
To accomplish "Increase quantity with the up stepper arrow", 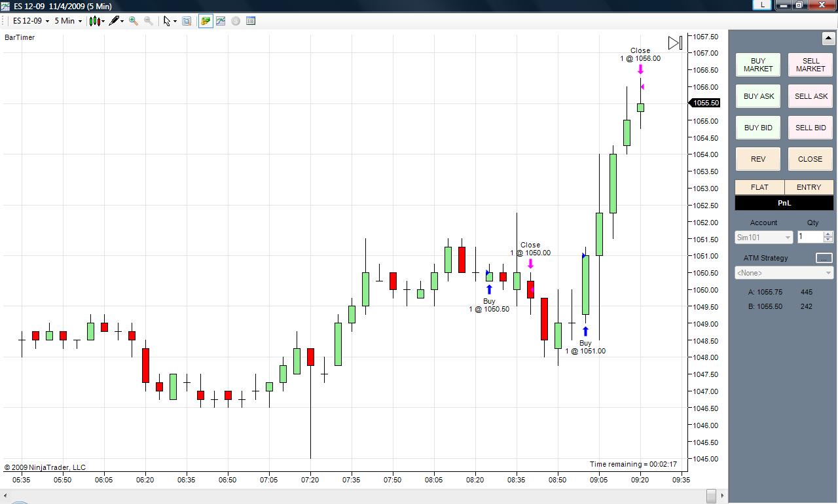I will pos(828,234).
